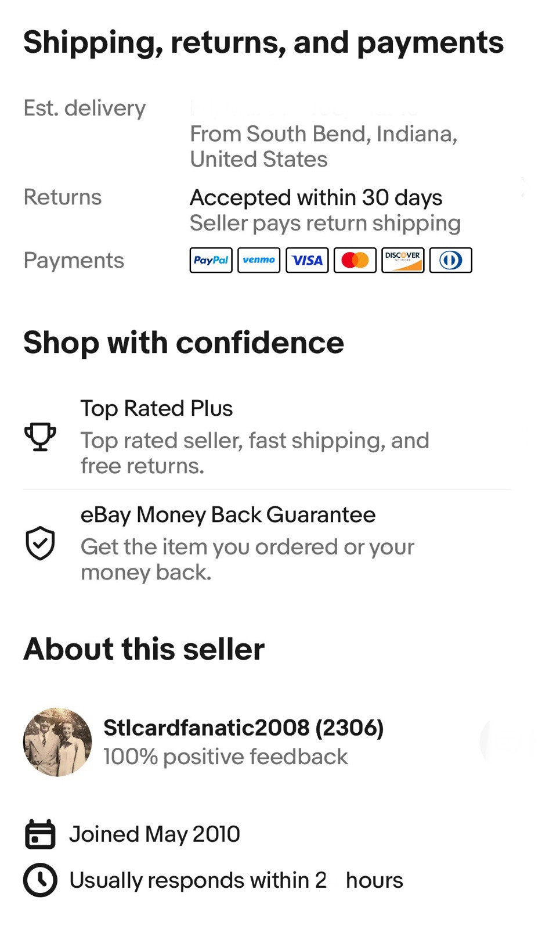Click the Discover card icon
This screenshot has height=929, width=560.
point(403,260)
